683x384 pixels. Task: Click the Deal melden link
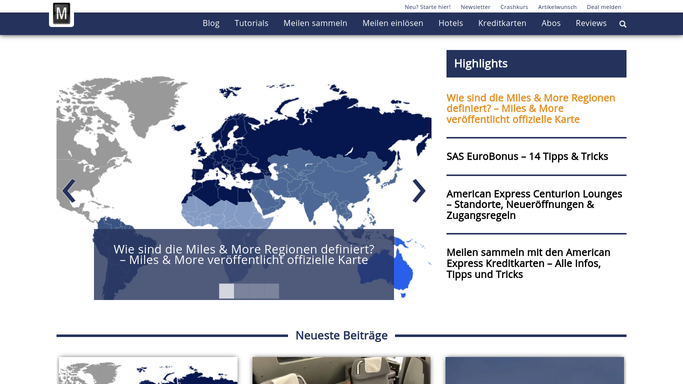click(604, 7)
